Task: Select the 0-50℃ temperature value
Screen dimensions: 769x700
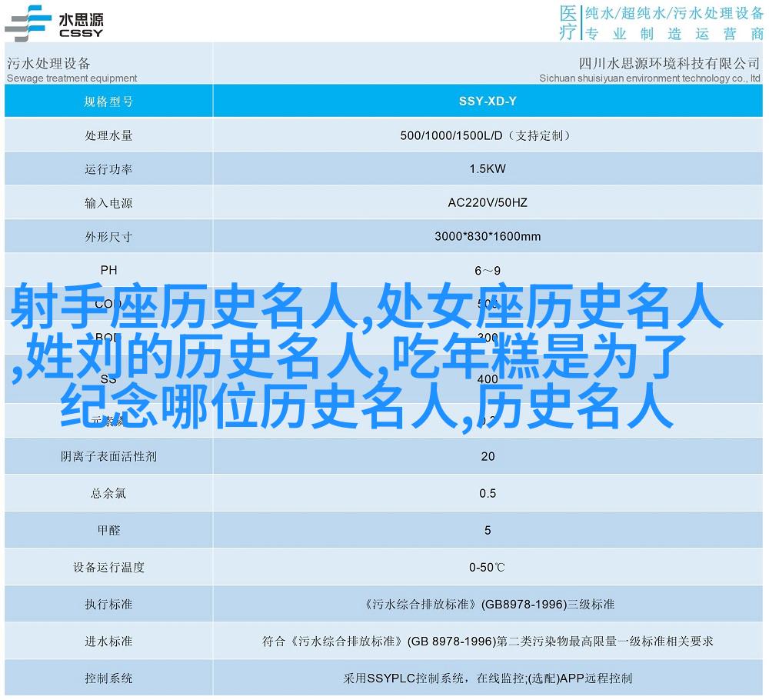Action: [x=487, y=568]
